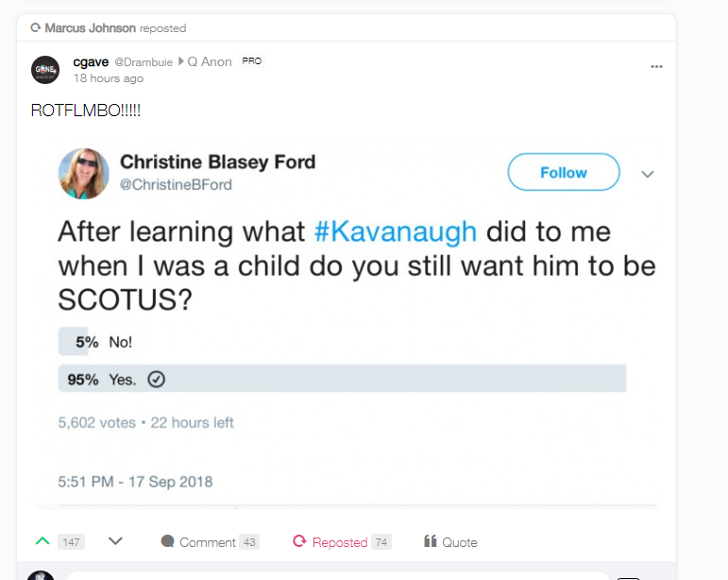Click the 18 hours ago timestamp

[x=109, y=78]
